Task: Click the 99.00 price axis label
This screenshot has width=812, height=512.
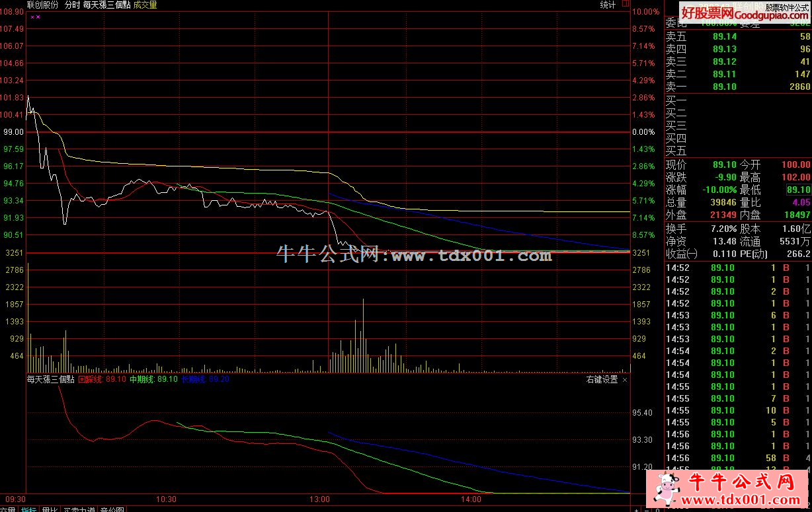Action: point(15,131)
